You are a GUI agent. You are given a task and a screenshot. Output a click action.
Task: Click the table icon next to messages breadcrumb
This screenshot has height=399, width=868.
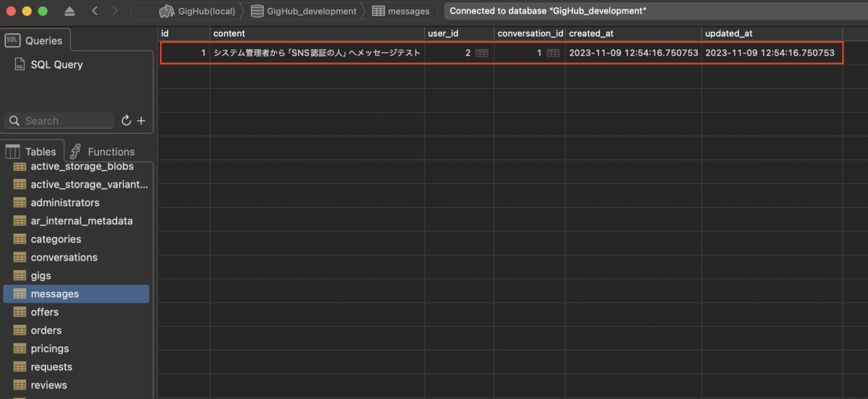click(x=378, y=11)
